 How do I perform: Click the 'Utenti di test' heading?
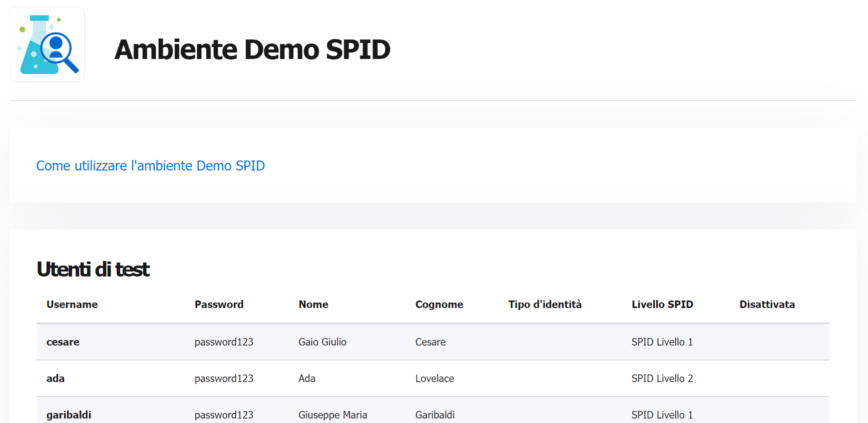pos(93,269)
